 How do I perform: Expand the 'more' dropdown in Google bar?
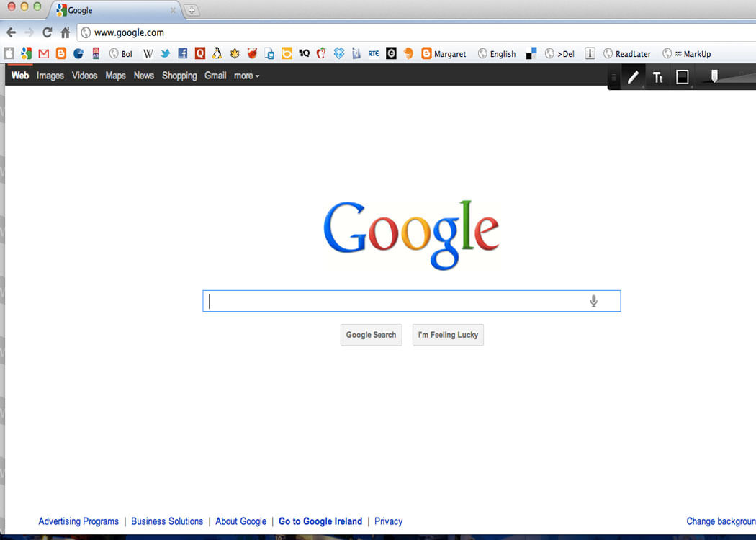(x=246, y=76)
